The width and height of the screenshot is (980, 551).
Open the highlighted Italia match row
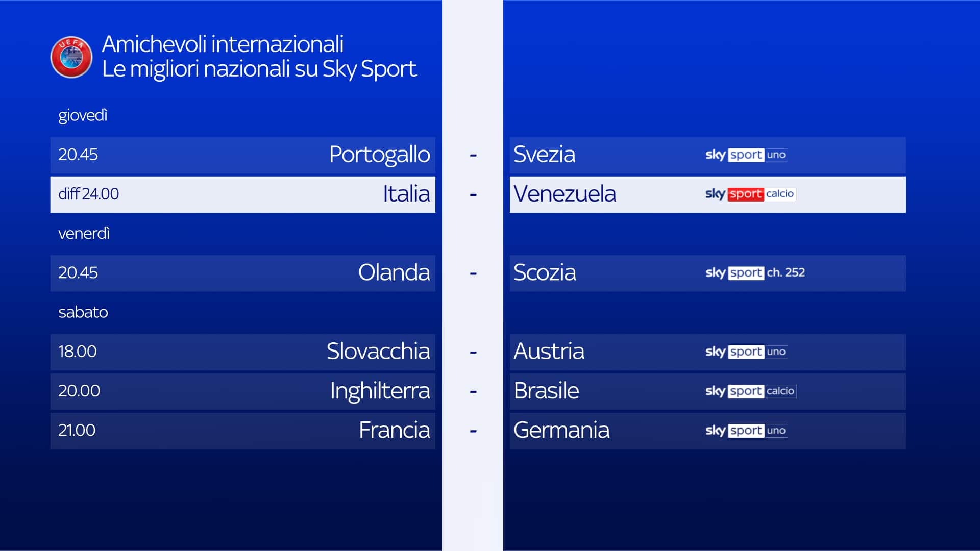click(x=242, y=194)
